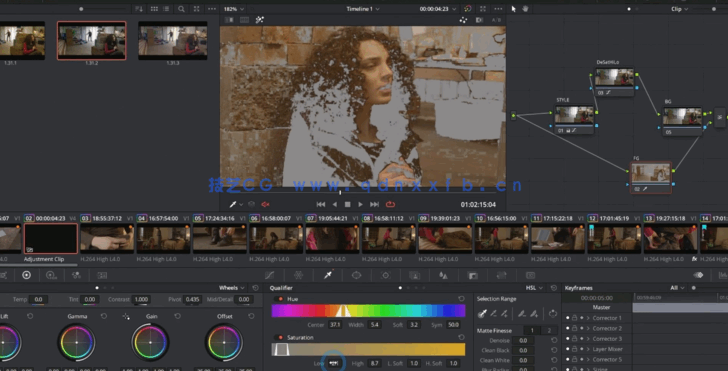Image resolution: width=728 pixels, height=371 pixels.
Task: Open the HSL qualifier mode dropdown
Action: click(x=534, y=288)
